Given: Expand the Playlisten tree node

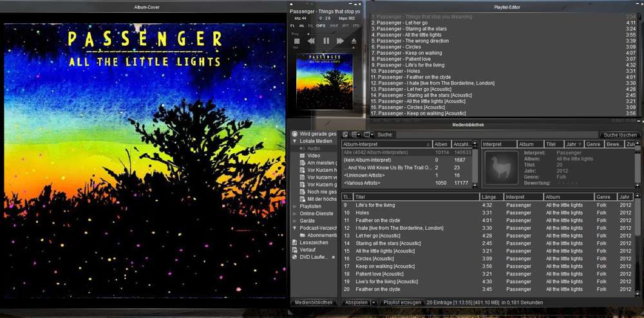Looking at the screenshot, I should 295,207.
